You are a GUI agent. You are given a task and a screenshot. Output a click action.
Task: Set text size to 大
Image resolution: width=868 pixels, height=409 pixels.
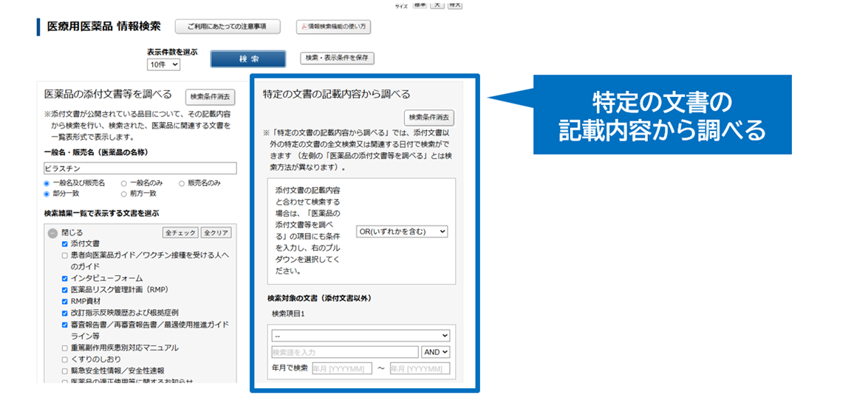pyautogui.click(x=438, y=4)
